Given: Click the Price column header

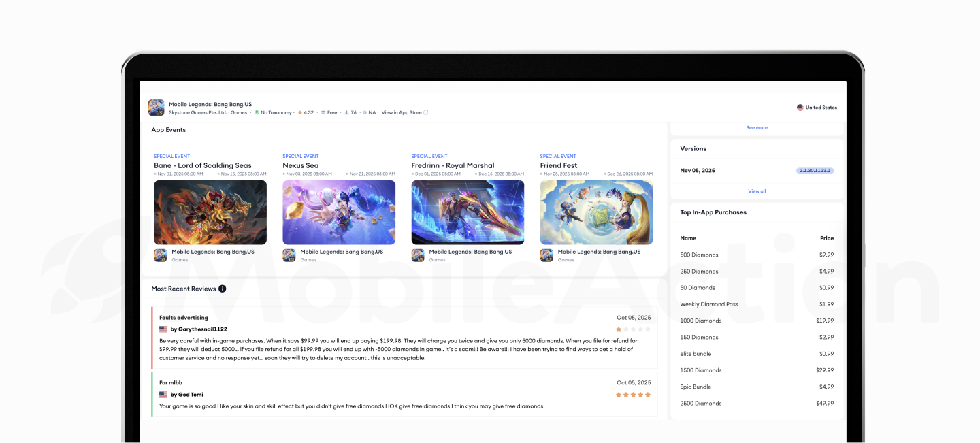Looking at the screenshot, I should click(x=826, y=238).
